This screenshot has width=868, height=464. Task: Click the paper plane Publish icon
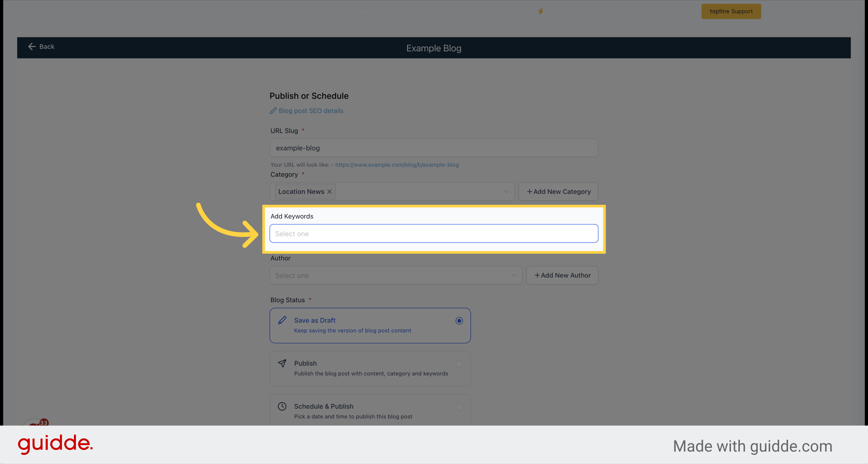[282, 363]
